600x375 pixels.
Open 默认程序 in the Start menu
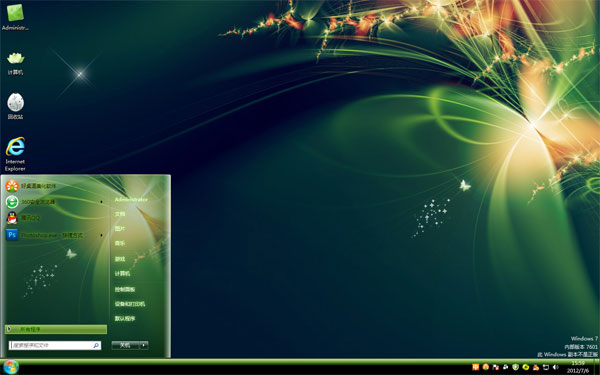pos(125,318)
